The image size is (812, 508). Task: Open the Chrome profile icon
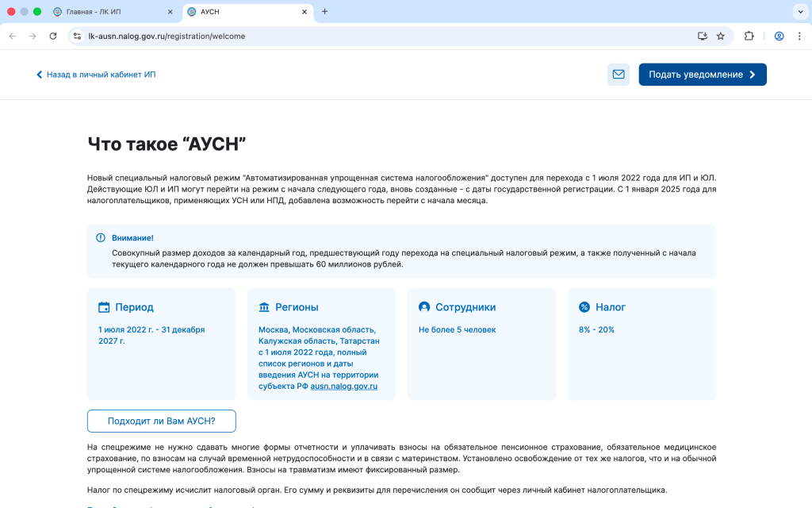pyautogui.click(x=779, y=36)
